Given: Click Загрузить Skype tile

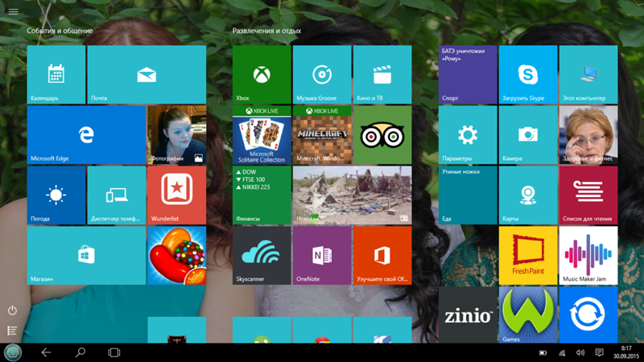Looking at the screenshot, I should tap(528, 74).
